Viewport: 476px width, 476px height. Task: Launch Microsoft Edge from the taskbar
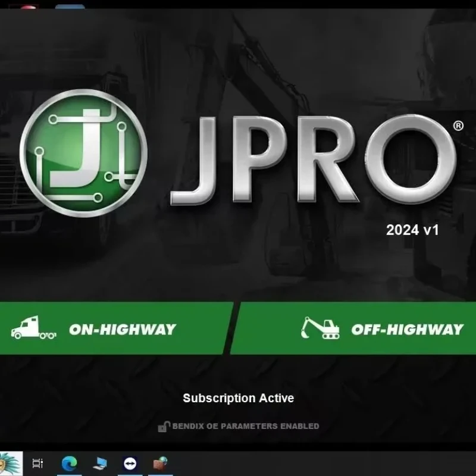70,464
